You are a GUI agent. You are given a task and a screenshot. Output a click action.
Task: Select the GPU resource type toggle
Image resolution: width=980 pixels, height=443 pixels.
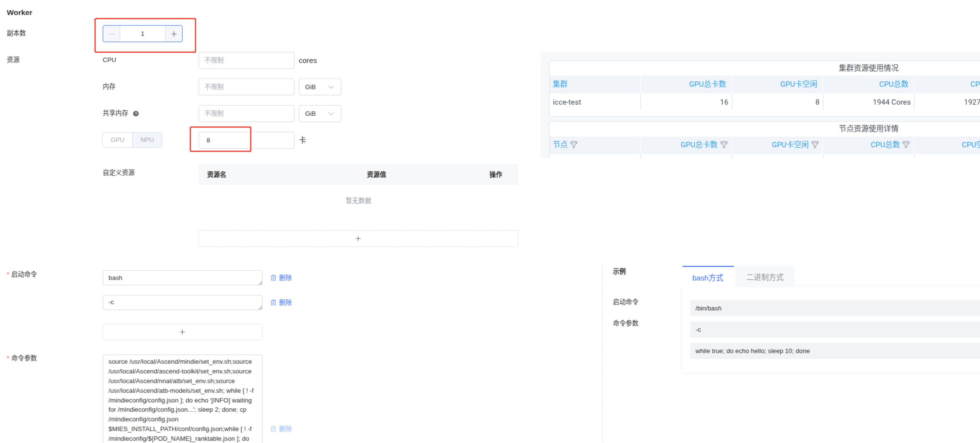point(117,139)
